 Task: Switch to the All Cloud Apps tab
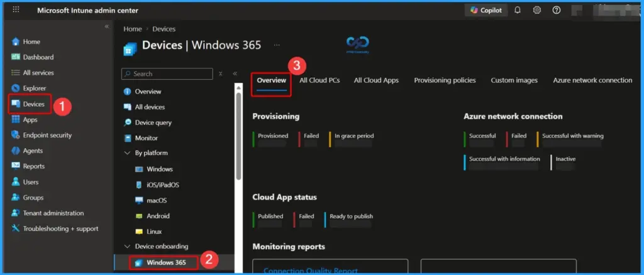point(376,80)
